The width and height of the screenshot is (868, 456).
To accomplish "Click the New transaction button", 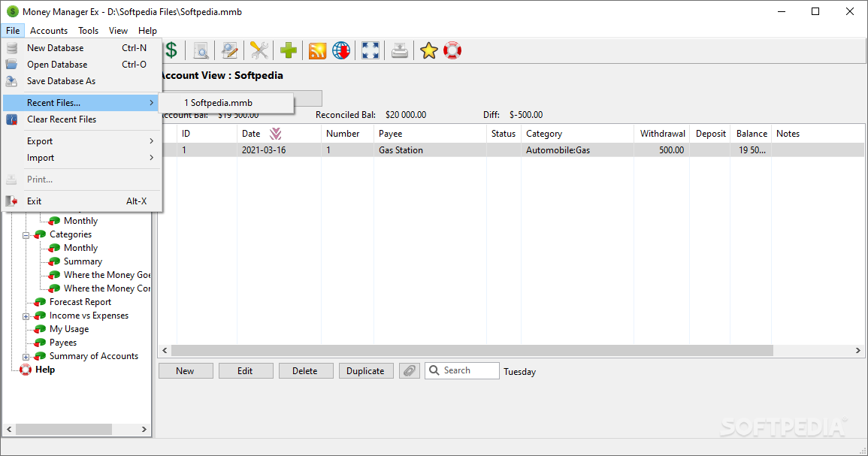I will [186, 371].
